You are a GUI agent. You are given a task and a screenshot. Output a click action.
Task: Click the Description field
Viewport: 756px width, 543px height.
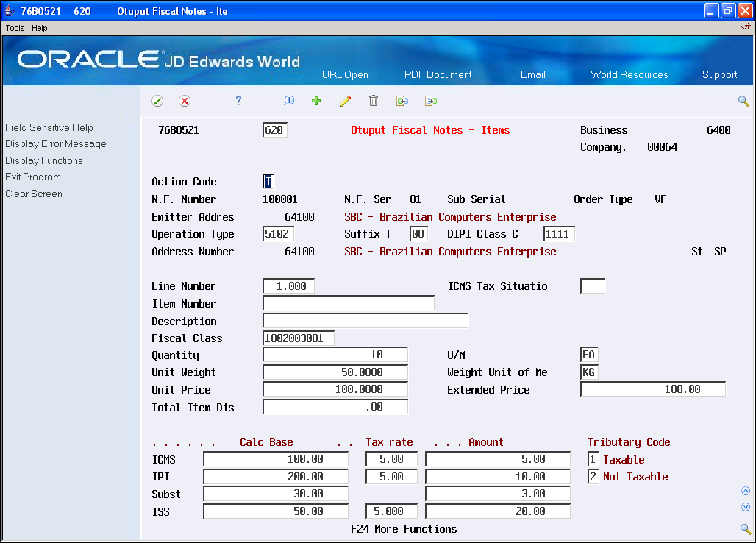point(365,321)
